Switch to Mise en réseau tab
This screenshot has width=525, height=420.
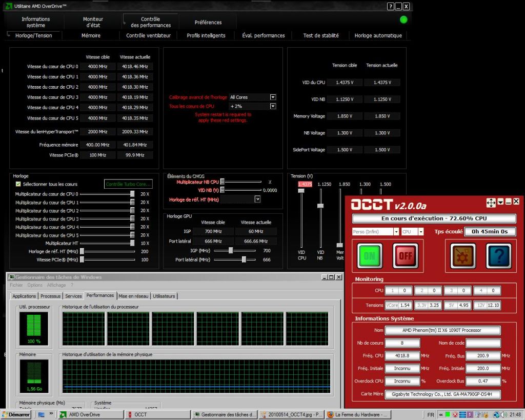pyautogui.click(x=133, y=296)
